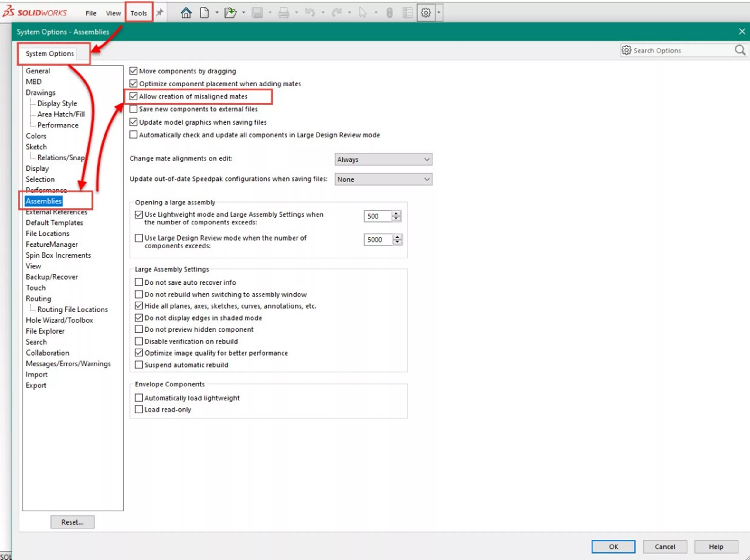Toggle Allow creation of misaligned mates
This screenshot has height=560, width=750.
tap(133, 96)
